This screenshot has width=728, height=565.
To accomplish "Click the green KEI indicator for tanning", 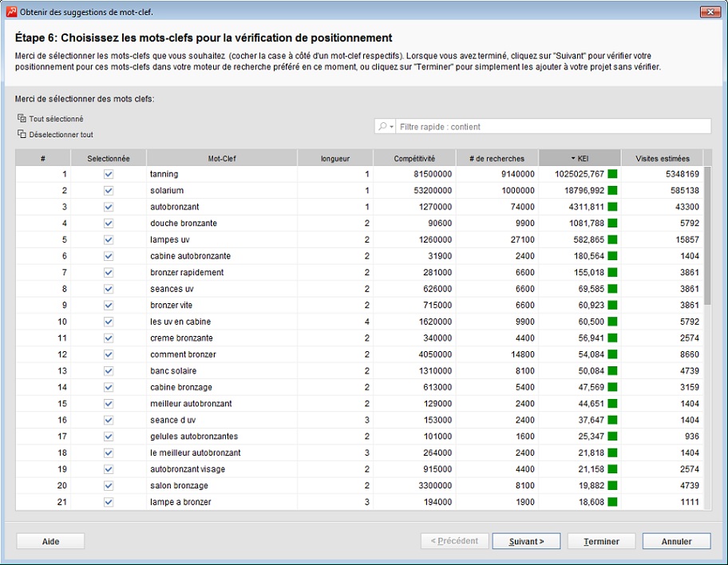I will point(612,174).
